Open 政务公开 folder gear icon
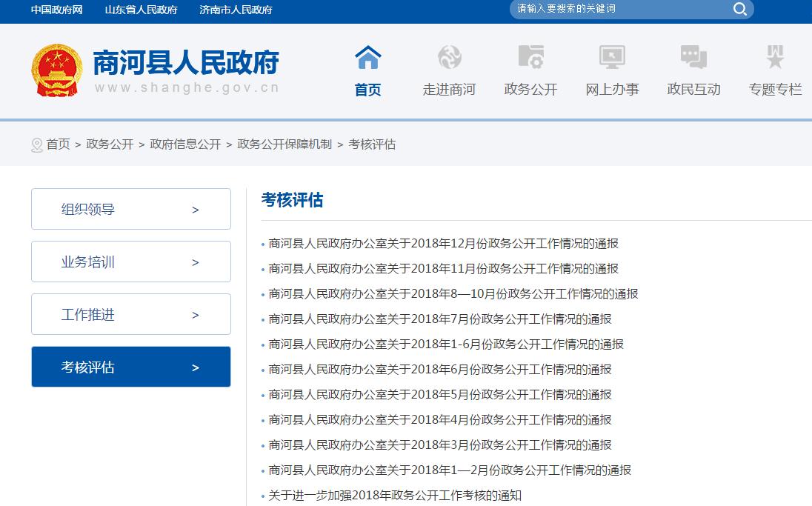The width and height of the screenshot is (812, 506). [x=530, y=57]
